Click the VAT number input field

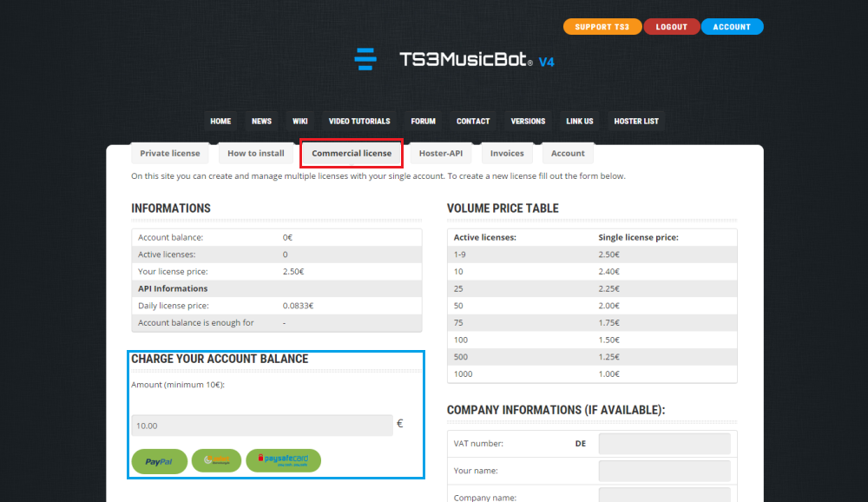(x=664, y=444)
